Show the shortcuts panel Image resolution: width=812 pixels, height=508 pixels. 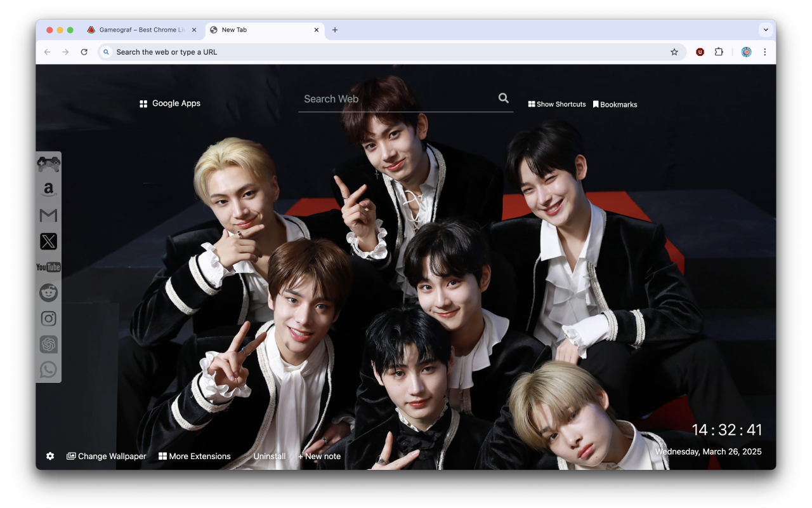tap(556, 104)
